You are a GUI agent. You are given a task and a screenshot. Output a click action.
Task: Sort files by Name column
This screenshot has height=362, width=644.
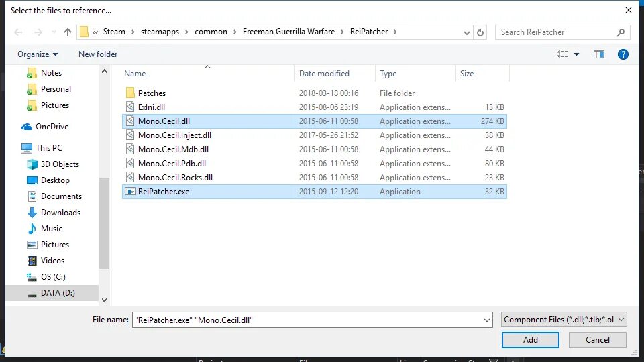pos(135,74)
